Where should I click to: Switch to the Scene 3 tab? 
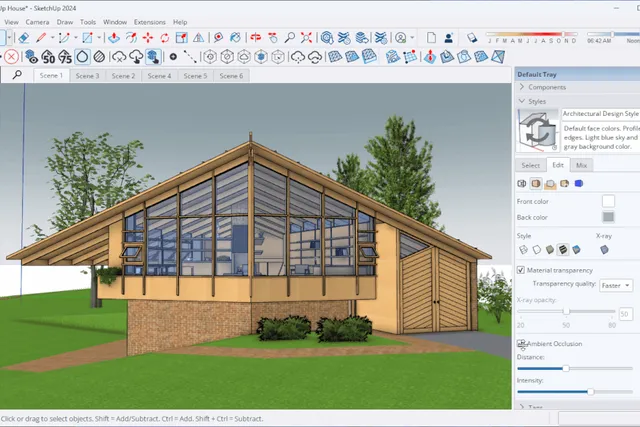pyautogui.click(x=87, y=76)
